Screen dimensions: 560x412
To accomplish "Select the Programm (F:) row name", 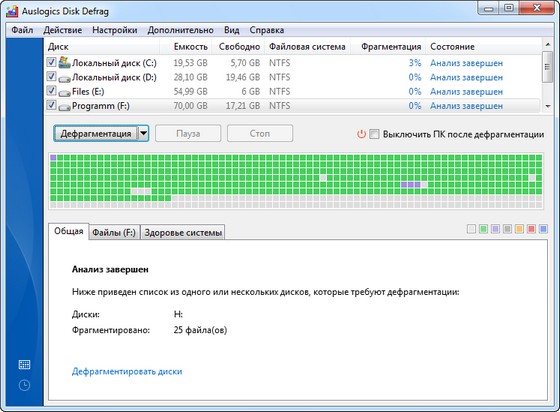I will point(101,106).
